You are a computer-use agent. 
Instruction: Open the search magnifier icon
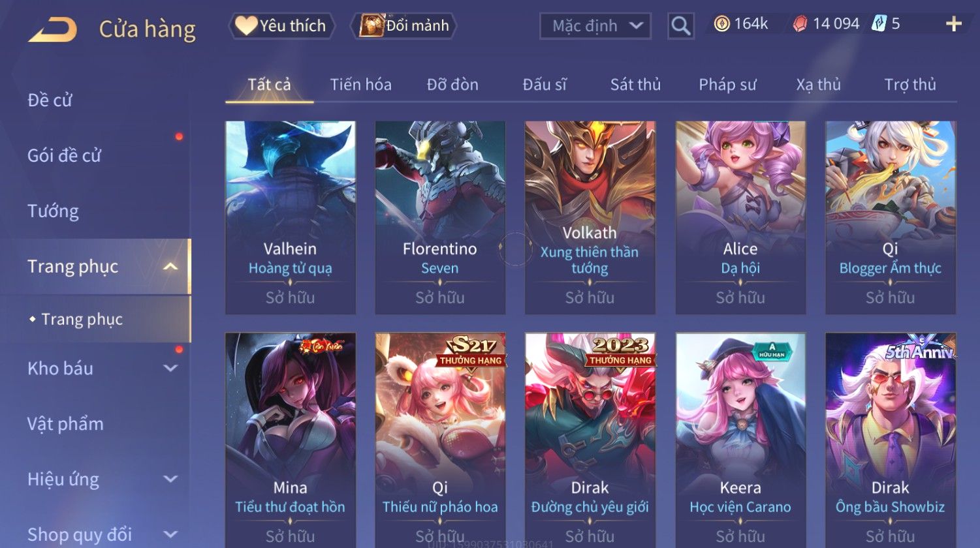pos(680,26)
